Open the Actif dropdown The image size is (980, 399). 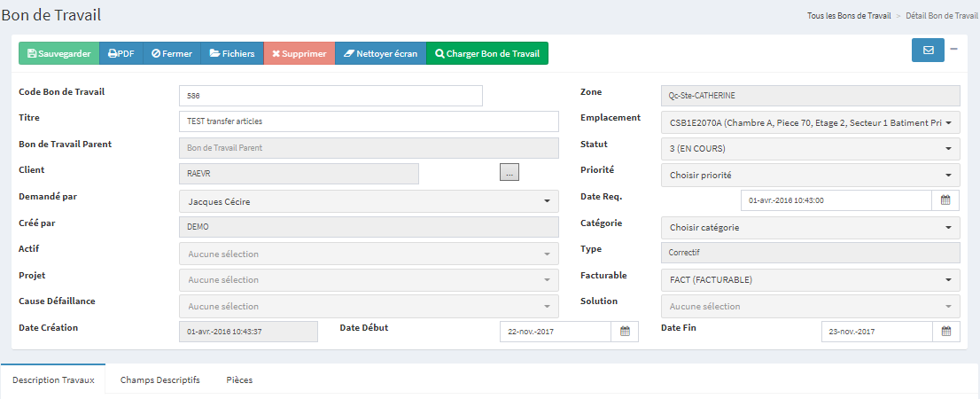coord(369,254)
